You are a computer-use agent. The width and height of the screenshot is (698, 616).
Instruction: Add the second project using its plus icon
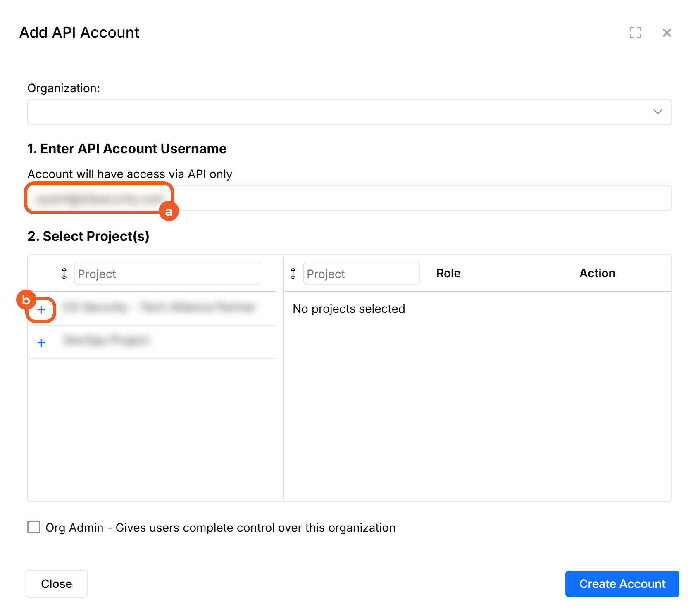tap(41, 343)
